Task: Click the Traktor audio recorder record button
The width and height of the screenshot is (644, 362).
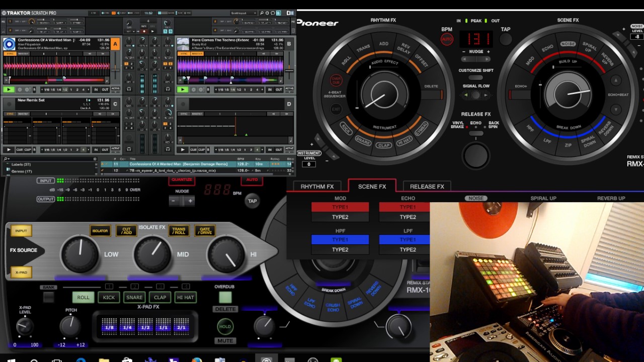Action: pyautogui.click(x=144, y=31)
